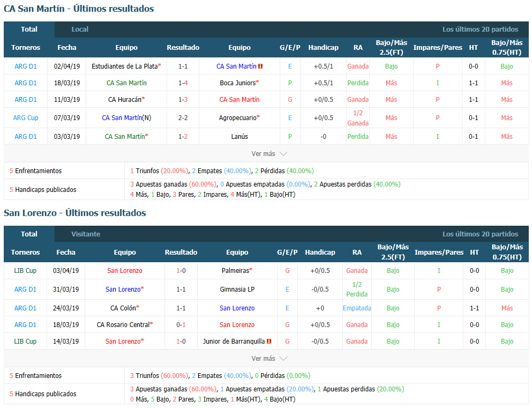Click the 5 Enfrentamientos row under the CA San Martín table

tap(266, 170)
